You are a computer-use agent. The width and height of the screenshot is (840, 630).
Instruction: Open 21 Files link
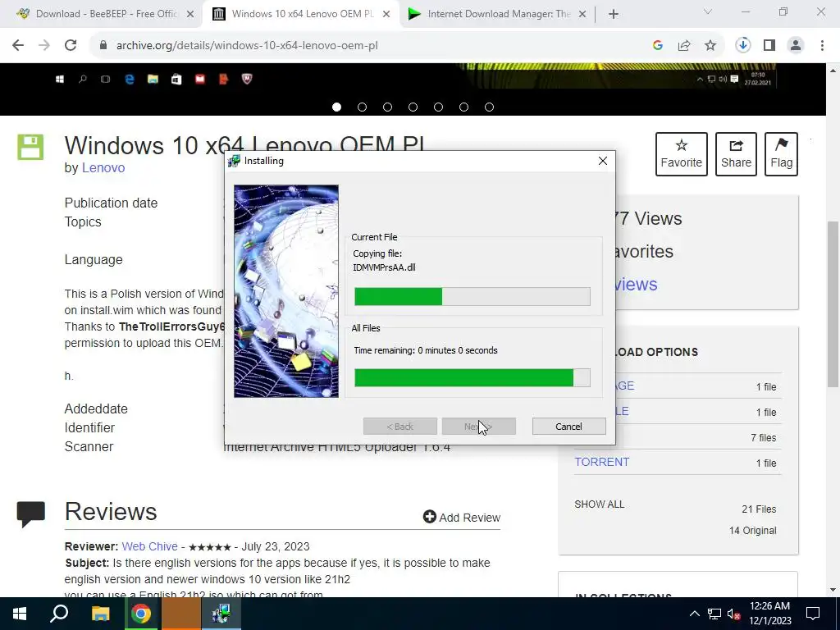coord(759,509)
